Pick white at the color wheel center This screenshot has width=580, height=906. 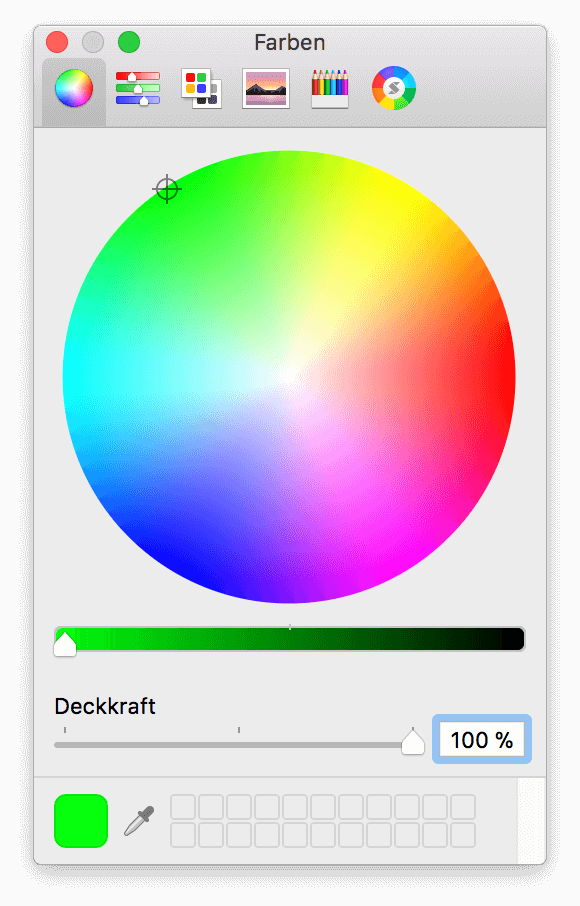point(289,377)
